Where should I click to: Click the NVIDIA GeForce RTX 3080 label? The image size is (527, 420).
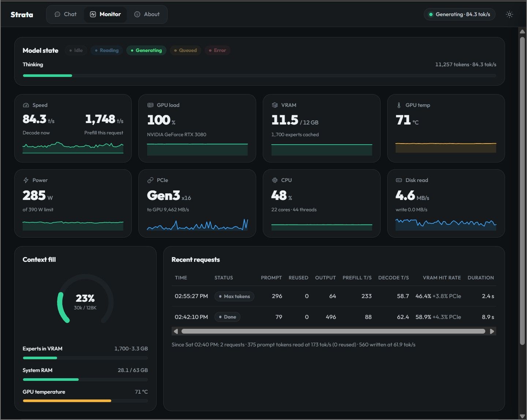176,134
